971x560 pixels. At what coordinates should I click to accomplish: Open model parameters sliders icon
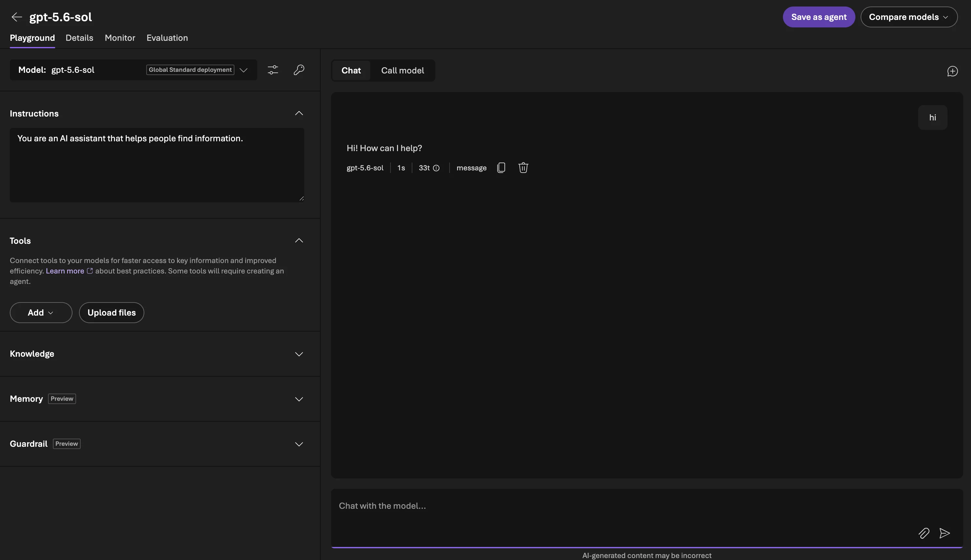click(x=273, y=70)
